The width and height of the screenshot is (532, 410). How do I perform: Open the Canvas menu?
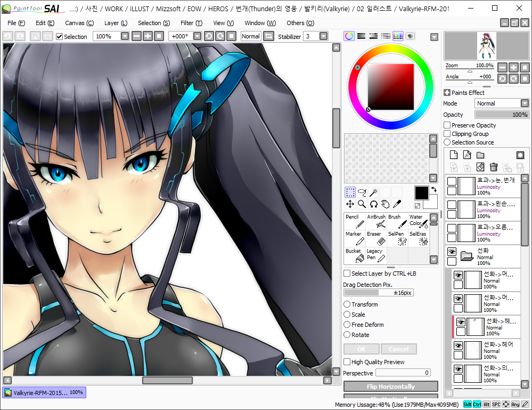(79, 23)
